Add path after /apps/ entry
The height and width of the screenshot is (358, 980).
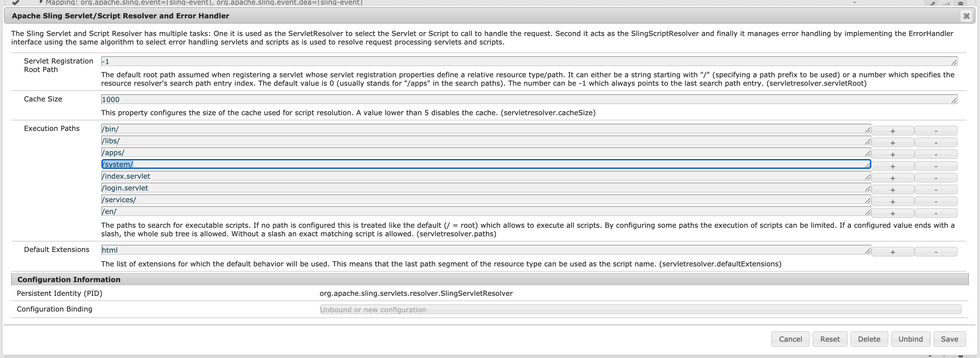(x=892, y=154)
